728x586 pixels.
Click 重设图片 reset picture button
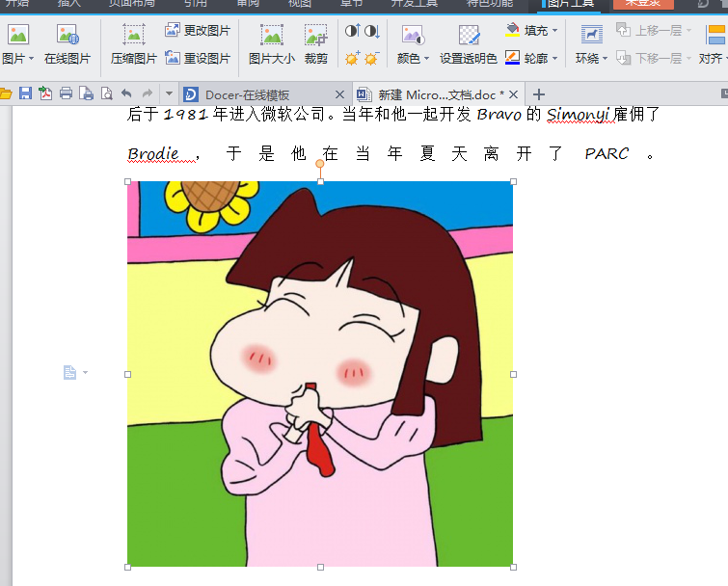click(198, 59)
